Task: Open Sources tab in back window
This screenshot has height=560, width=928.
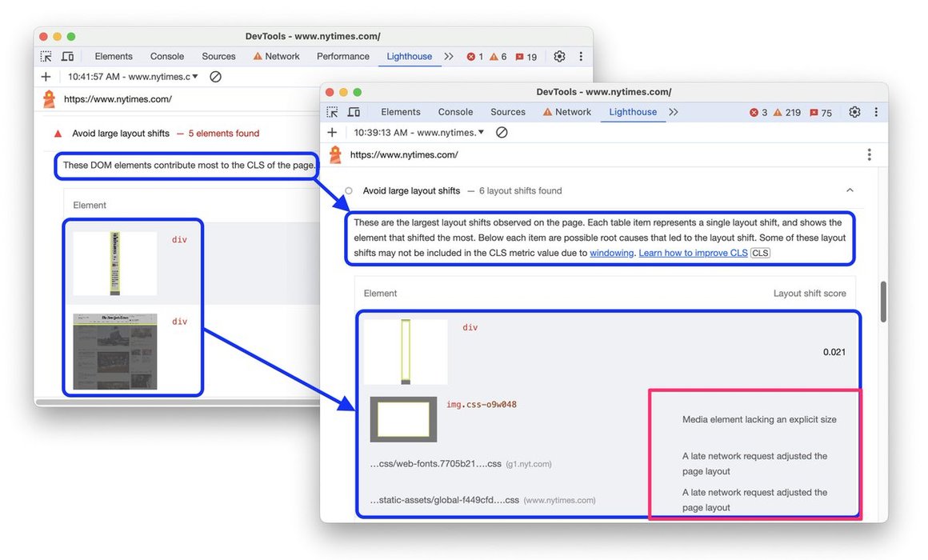Action: click(x=218, y=56)
